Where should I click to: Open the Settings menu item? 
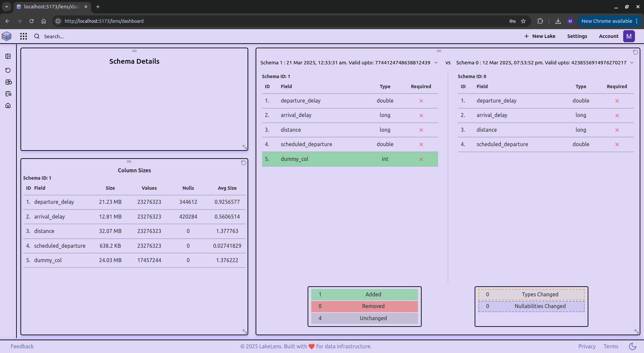tap(577, 36)
